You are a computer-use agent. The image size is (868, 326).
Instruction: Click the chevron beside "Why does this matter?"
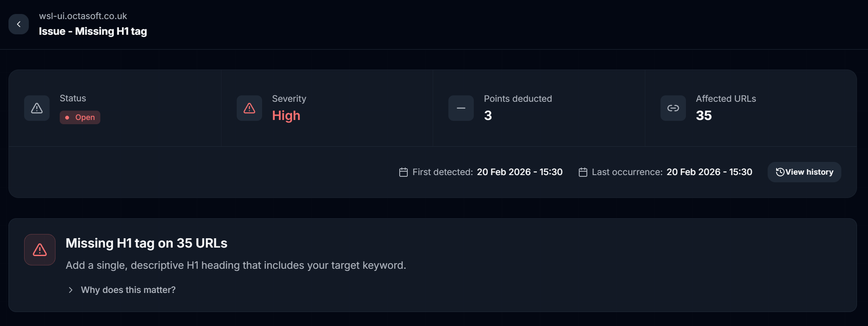(71, 290)
